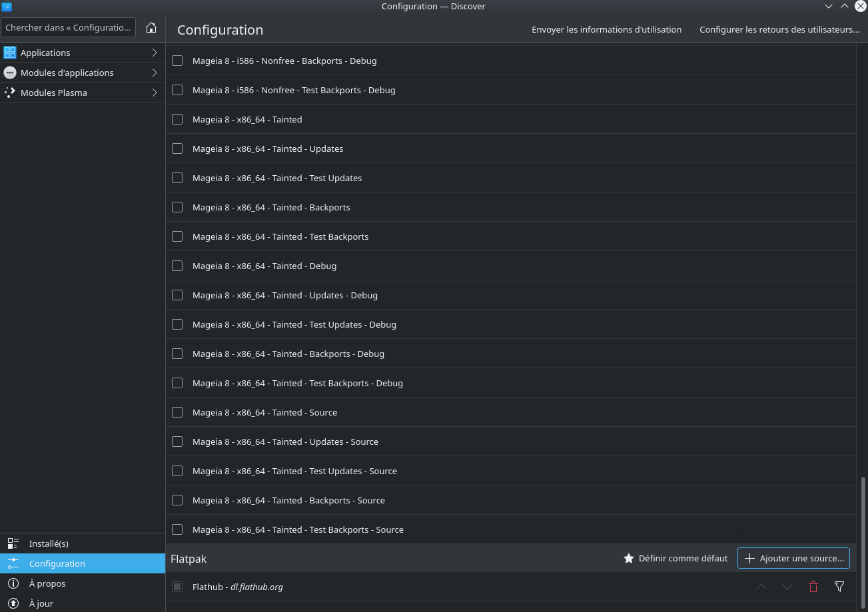Enable Mageia 8 x86_64 Tainted - Backports
This screenshot has height=612, width=868.
point(177,207)
